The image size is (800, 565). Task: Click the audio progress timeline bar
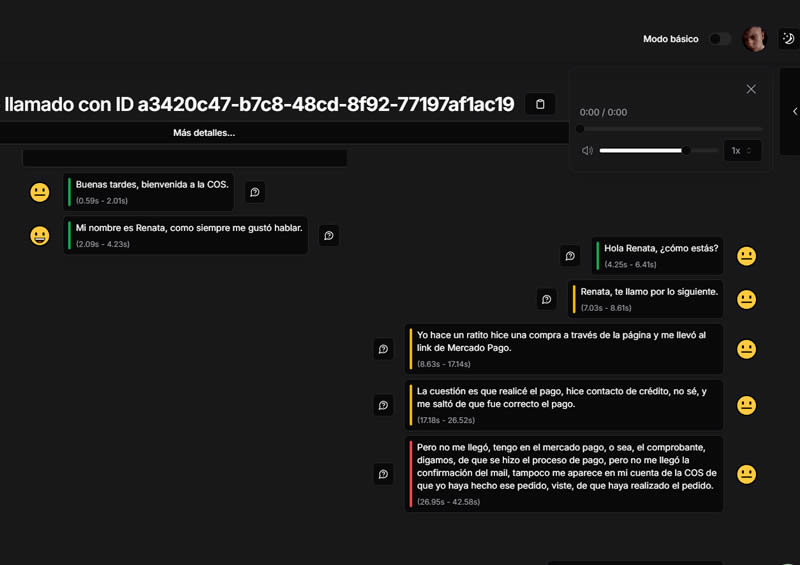[x=670, y=129]
